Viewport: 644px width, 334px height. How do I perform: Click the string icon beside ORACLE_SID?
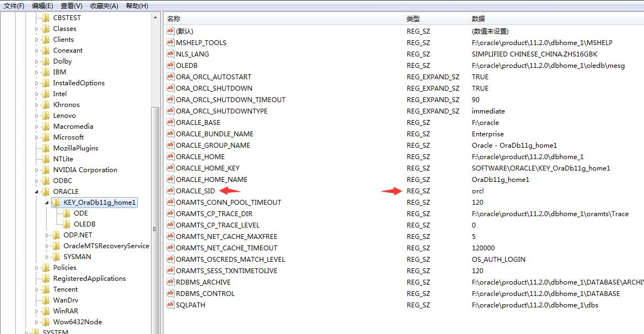point(171,191)
